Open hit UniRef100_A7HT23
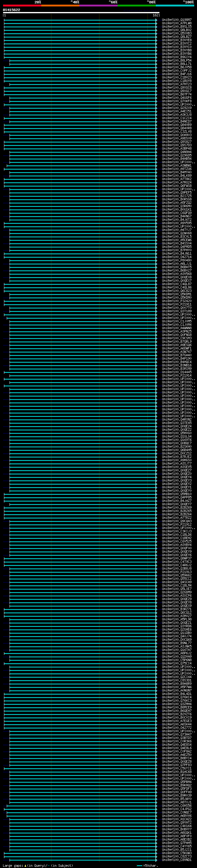Viewport: 197px width, 868px height. 176,84
